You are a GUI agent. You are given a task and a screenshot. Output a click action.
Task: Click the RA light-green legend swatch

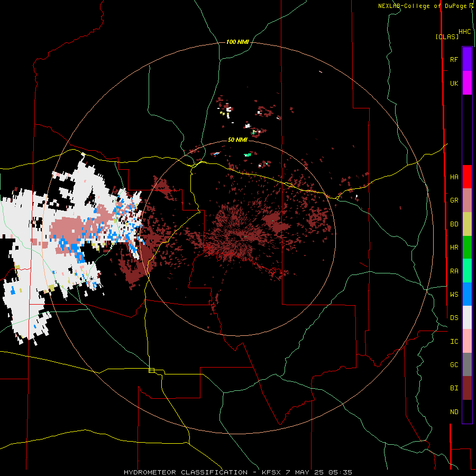(x=467, y=271)
